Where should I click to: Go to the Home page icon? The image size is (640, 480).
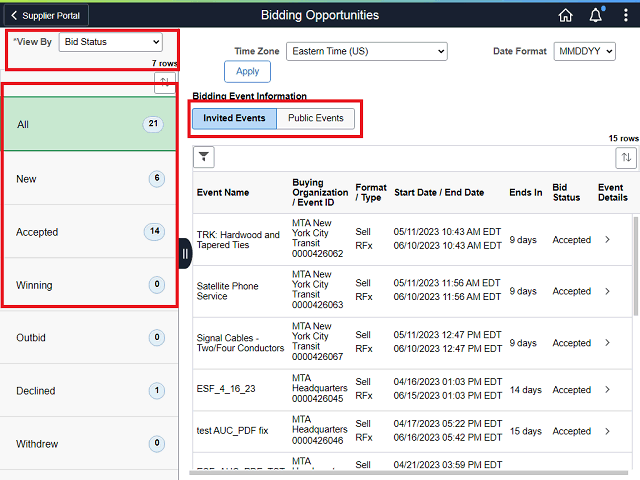565,16
